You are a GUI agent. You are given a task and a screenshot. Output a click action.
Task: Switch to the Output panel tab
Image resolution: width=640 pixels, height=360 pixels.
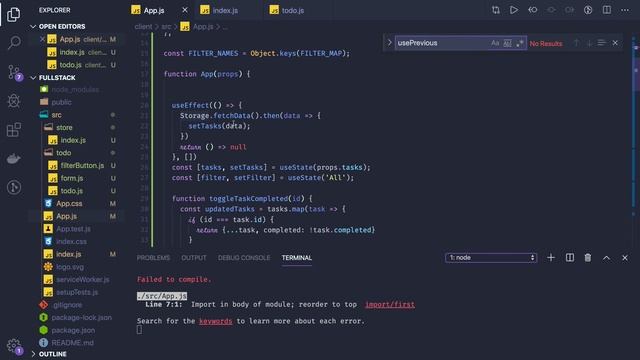point(194,258)
